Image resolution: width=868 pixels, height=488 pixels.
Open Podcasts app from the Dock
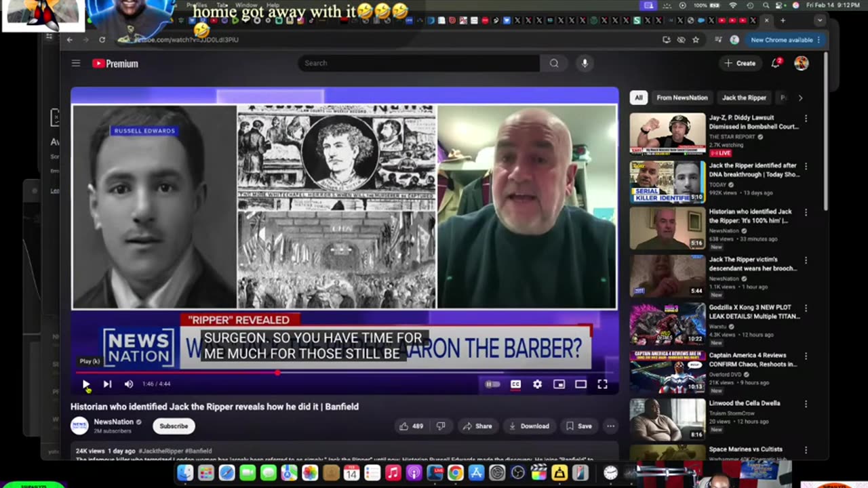(414, 473)
